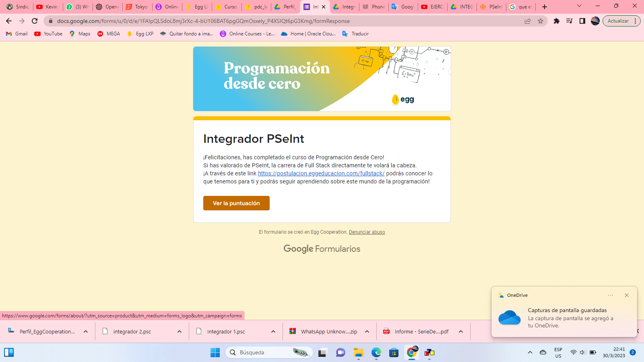Image resolution: width=644 pixels, height=362 pixels.
Task: Open File Explorer from the taskbar
Action: 358,353
